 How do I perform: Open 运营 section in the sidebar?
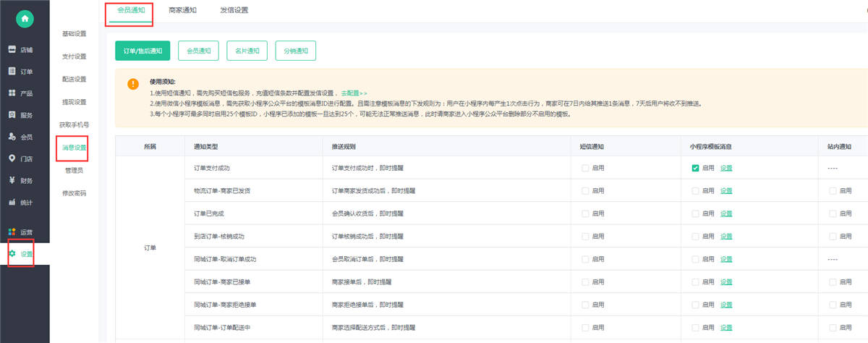click(20, 232)
